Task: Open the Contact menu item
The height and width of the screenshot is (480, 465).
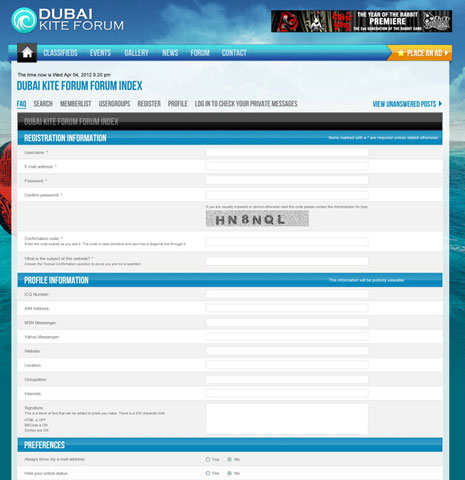Action: [234, 53]
